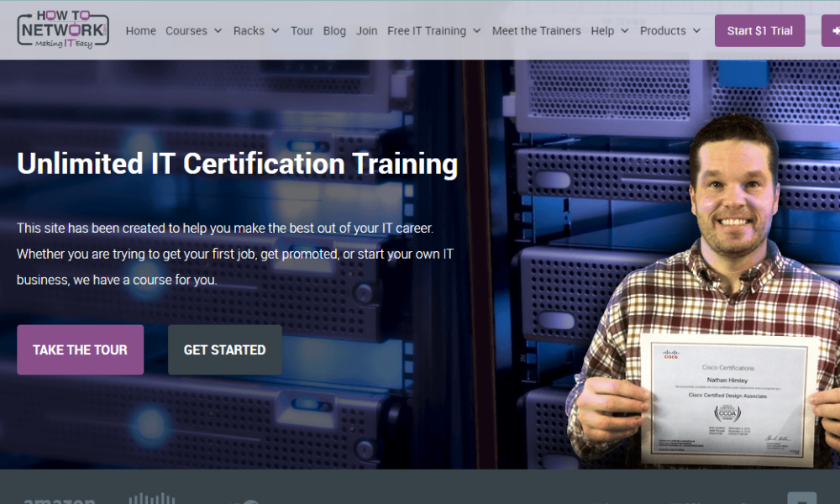
Task: Visit the Blog from the navbar
Action: (x=334, y=30)
